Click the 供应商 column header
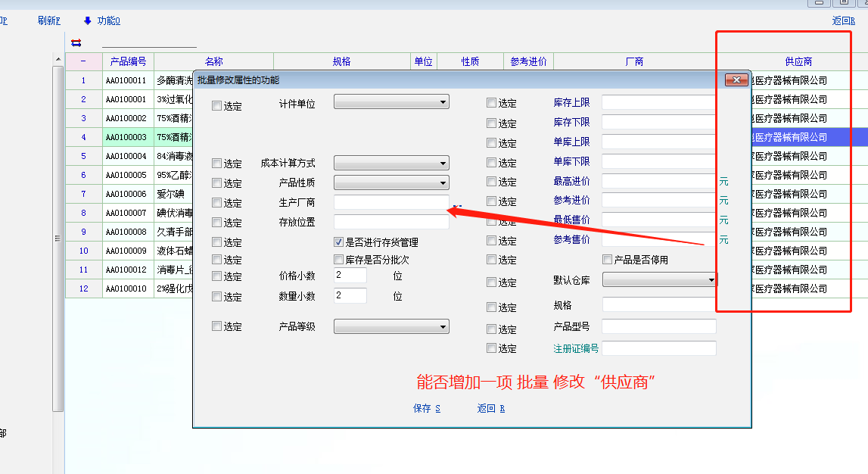Image resolution: width=868 pixels, height=474 pixels. point(798,61)
